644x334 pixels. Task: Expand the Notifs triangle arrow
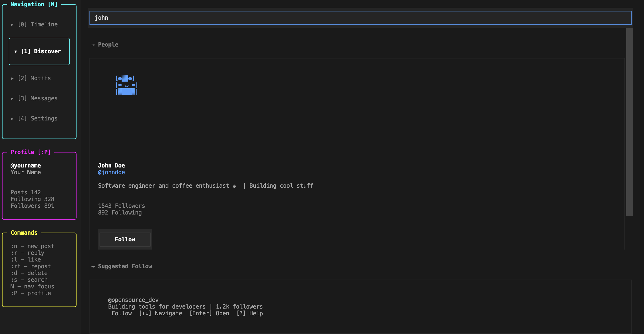[x=12, y=78]
